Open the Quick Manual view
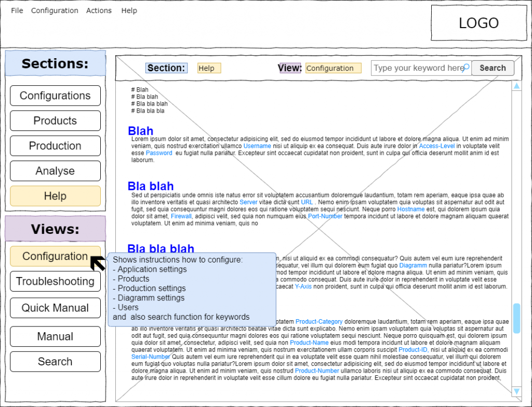The height and width of the screenshot is (407, 532). [55, 308]
